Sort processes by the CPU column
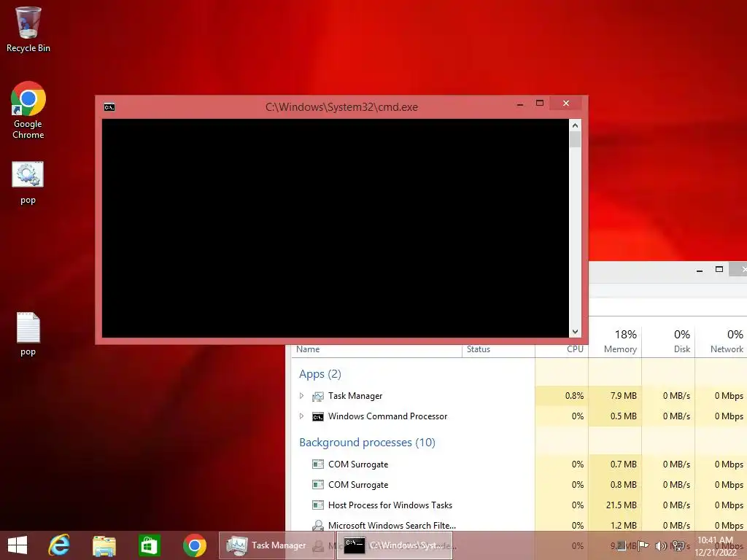 pyautogui.click(x=562, y=349)
